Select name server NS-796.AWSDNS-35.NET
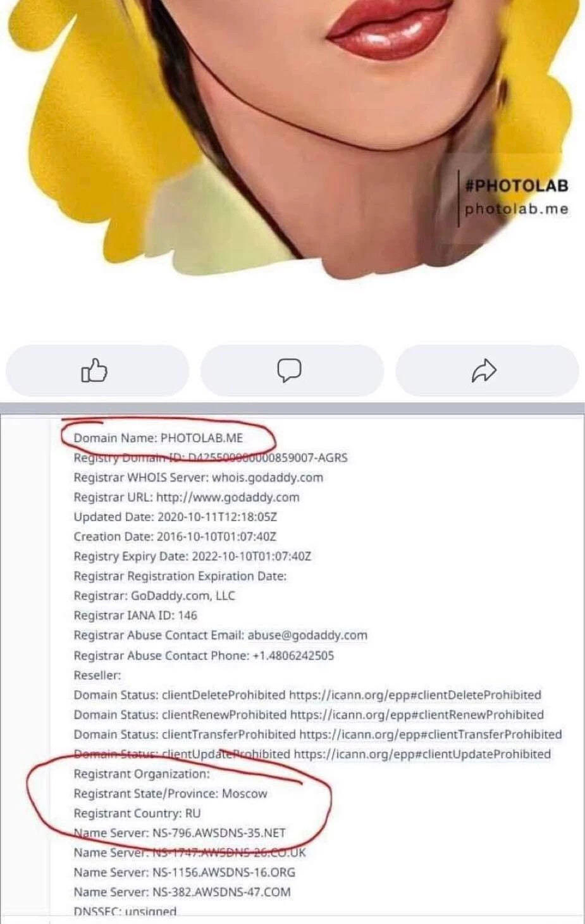 click(219, 833)
